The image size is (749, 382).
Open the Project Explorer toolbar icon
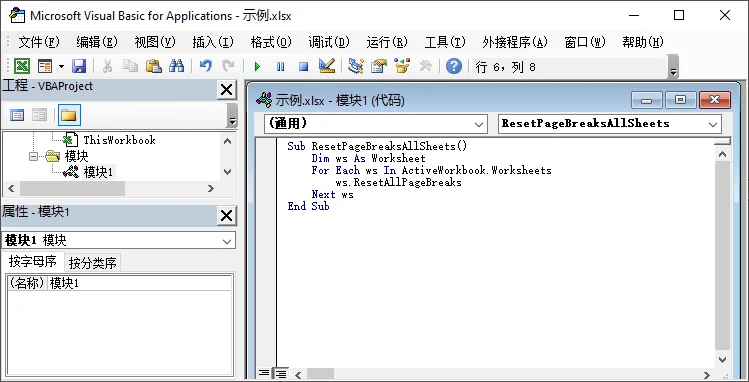point(355,66)
